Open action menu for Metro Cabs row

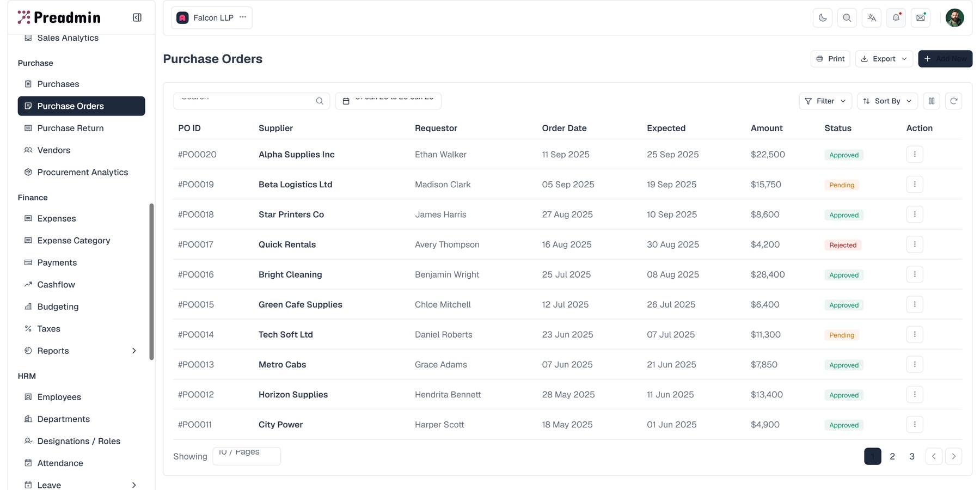pyautogui.click(x=915, y=364)
